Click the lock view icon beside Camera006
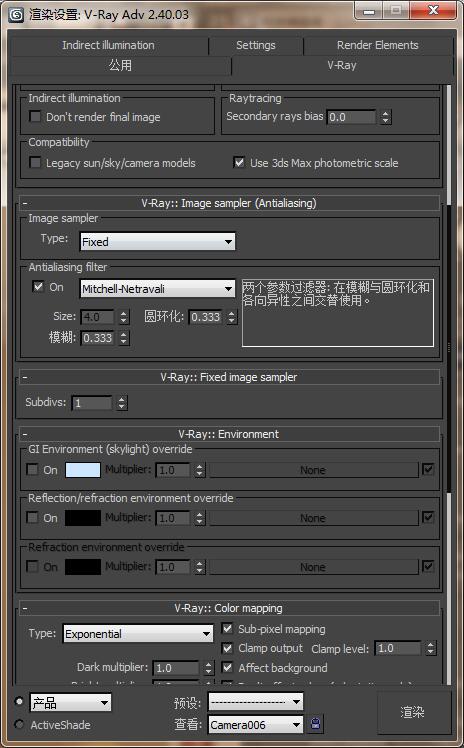The height and width of the screenshot is (748, 464). point(315,724)
